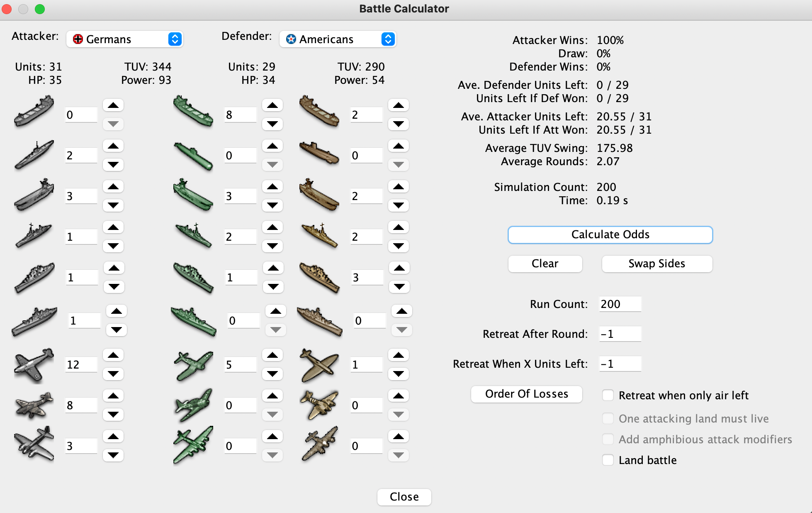Viewport: 812px width, 513px height.
Task: Click the green fighter plane icon beside 5
Action: (194, 365)
